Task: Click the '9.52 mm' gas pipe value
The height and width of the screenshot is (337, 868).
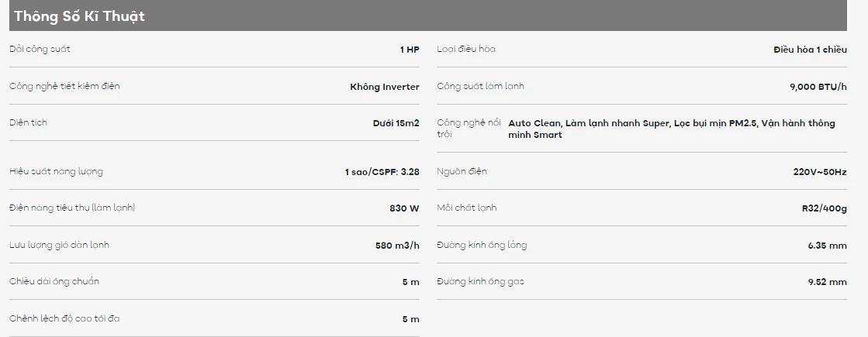Action: [827, 282]
